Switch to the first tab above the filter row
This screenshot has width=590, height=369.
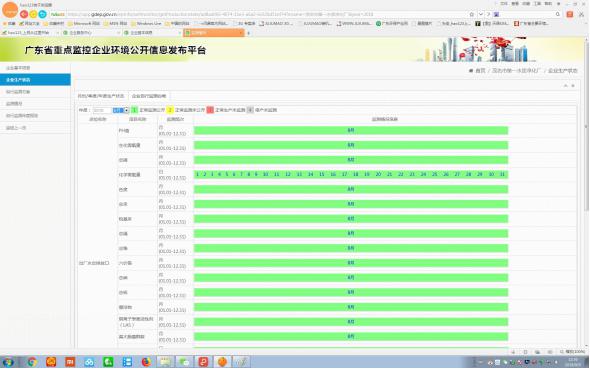(x=101, y=96)
